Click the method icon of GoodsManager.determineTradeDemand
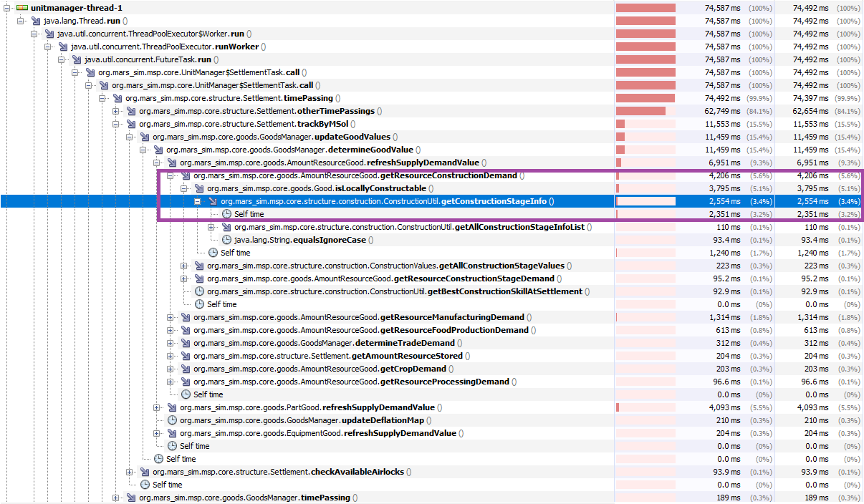This screenshot has width=864, height=504. (186, 343)
